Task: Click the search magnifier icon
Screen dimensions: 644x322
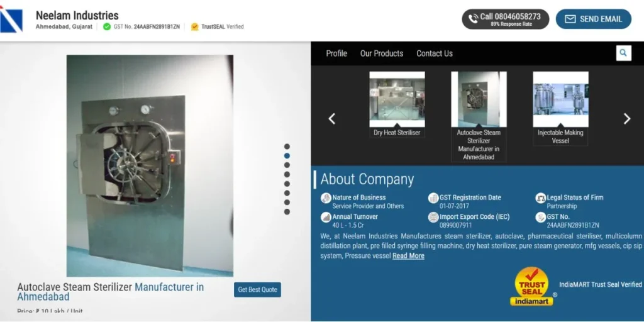Action: (623, 53)
